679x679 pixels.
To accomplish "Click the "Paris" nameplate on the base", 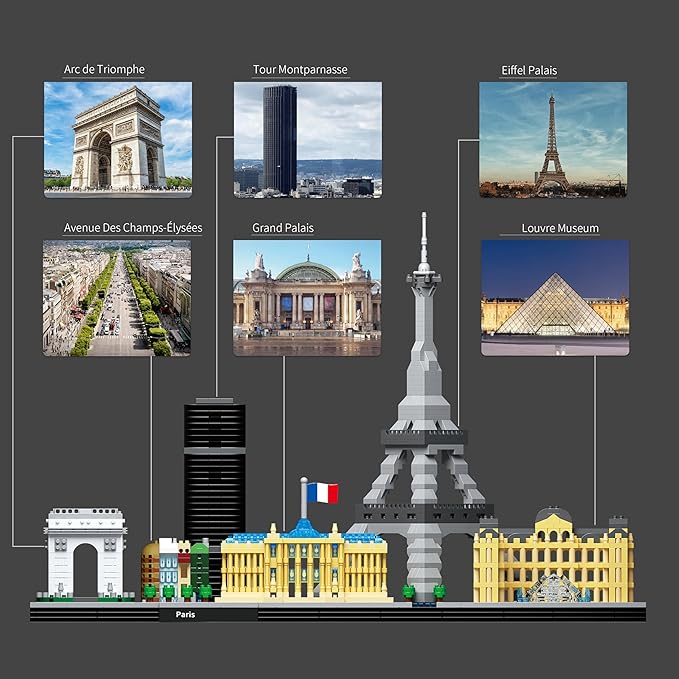I will point(186,615).
